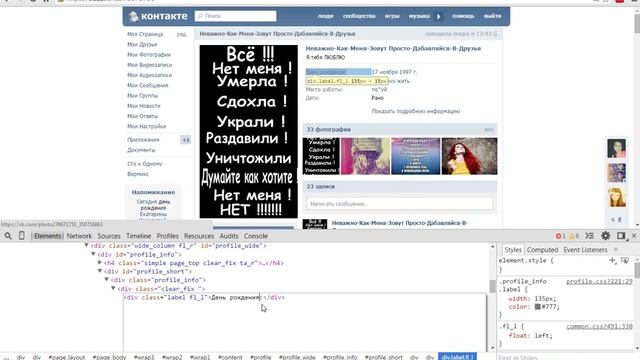Click the write message input field
This screenshot has height=360, width=640.
(x=400, y=204)
